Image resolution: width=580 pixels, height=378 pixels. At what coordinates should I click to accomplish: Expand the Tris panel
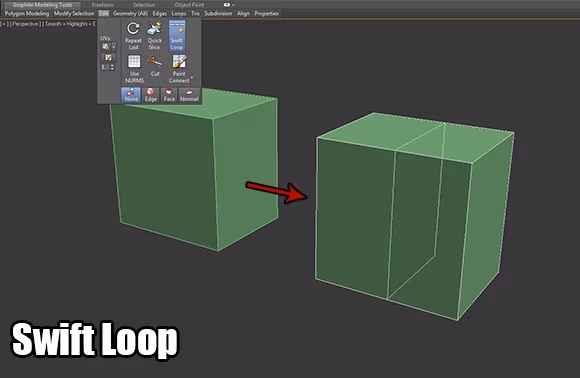tap(195, 14)
